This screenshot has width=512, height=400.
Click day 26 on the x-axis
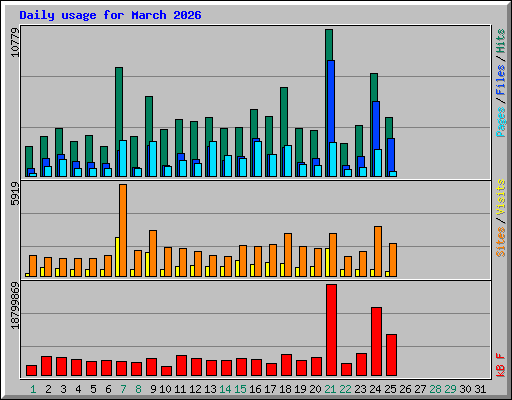click(405, 389)
